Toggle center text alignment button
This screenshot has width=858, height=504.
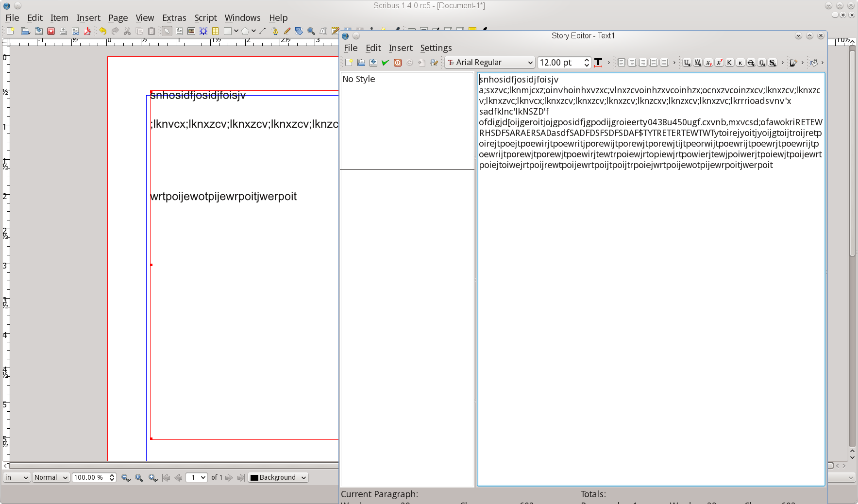632,63
